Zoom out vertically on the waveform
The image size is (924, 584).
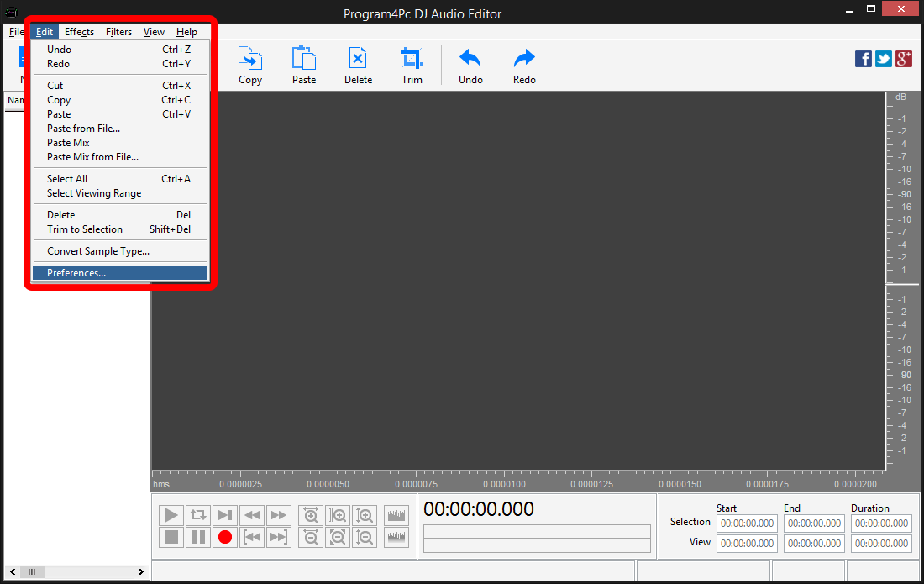click(x=365, y=537)
